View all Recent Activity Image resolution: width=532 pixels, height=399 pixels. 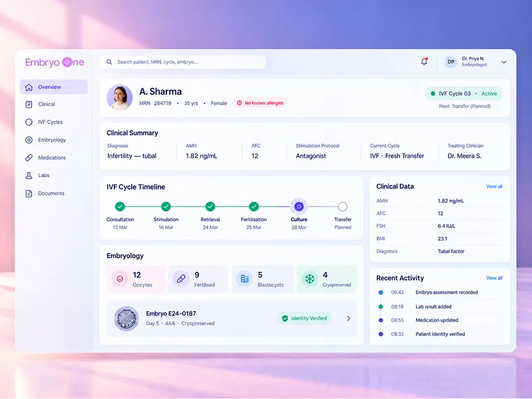click(x=494, y=278)
